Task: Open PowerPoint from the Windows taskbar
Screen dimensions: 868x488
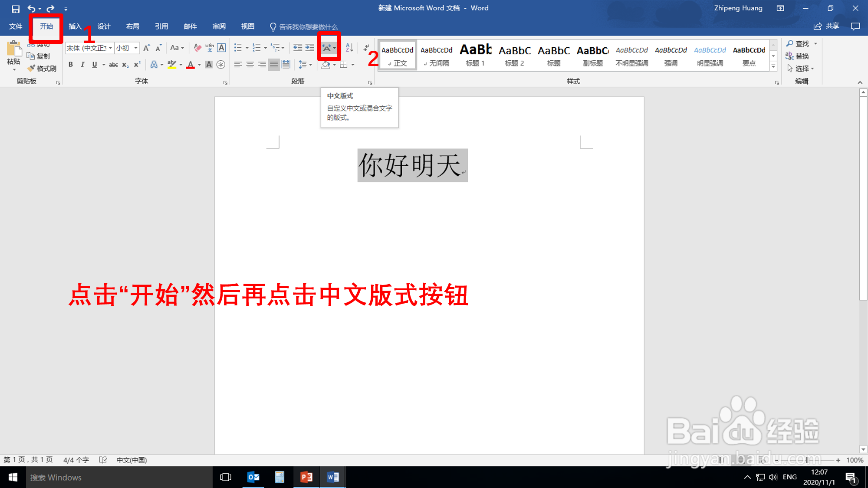Action: tap(306, 477)
